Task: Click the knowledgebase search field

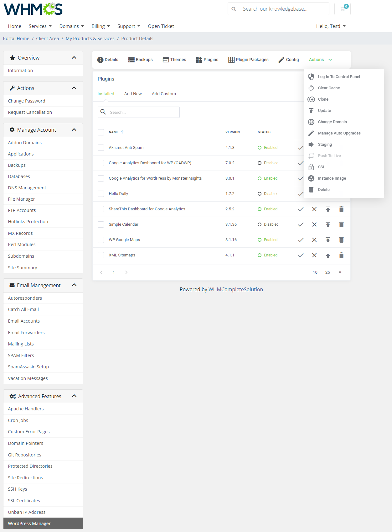Action: pos(283,9)
